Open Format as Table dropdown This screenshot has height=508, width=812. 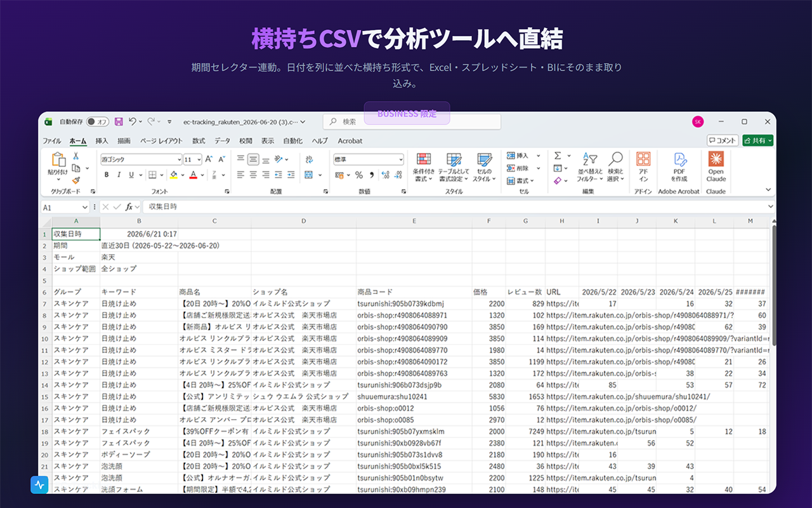[454, 168]
